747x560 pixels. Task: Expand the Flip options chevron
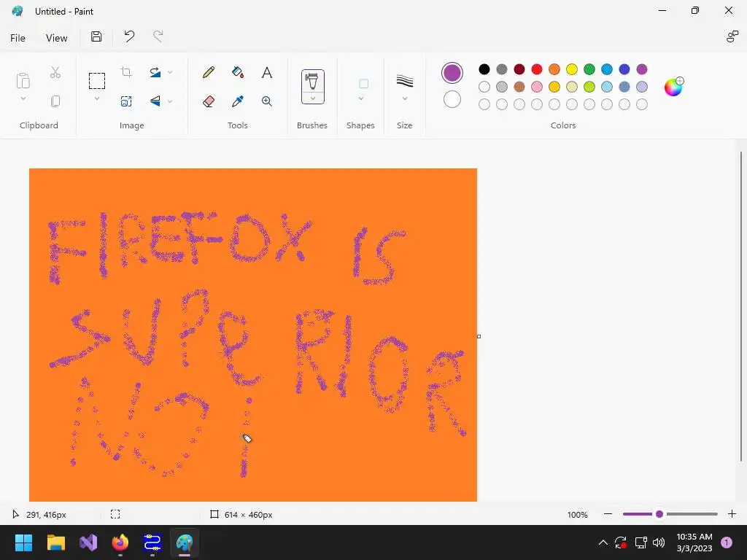click(170, 101)
